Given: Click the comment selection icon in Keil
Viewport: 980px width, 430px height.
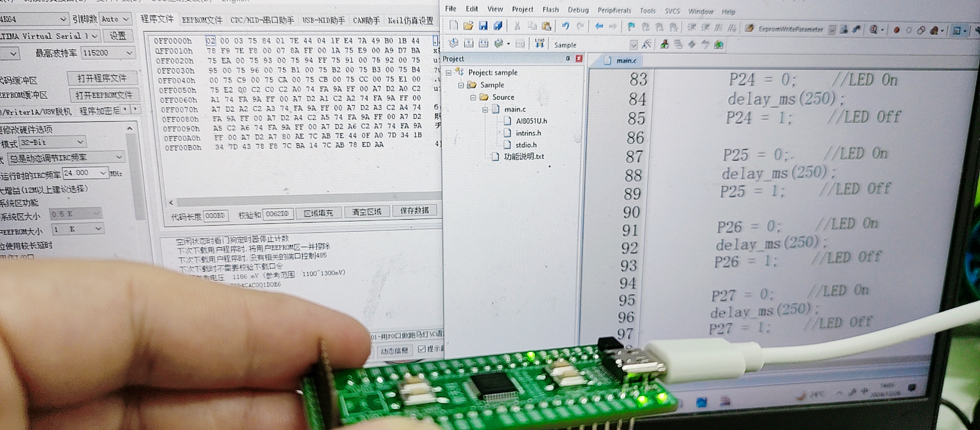Looking at the screenshot, I should point(718,28).
